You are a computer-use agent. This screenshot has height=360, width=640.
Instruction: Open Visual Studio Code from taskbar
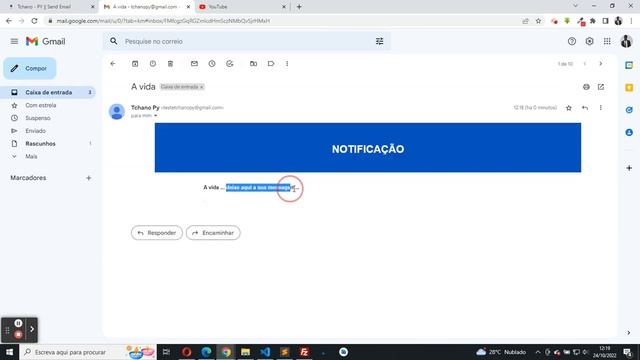[265, 352]
